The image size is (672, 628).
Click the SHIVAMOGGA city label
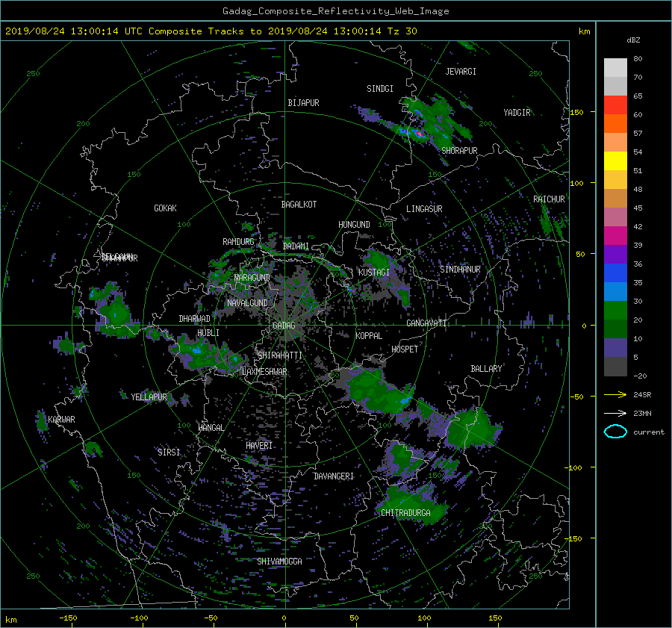coord(279,561)
